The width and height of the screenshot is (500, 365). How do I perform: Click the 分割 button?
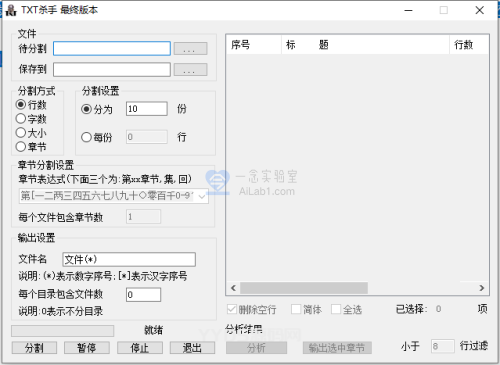click(34, 348)
